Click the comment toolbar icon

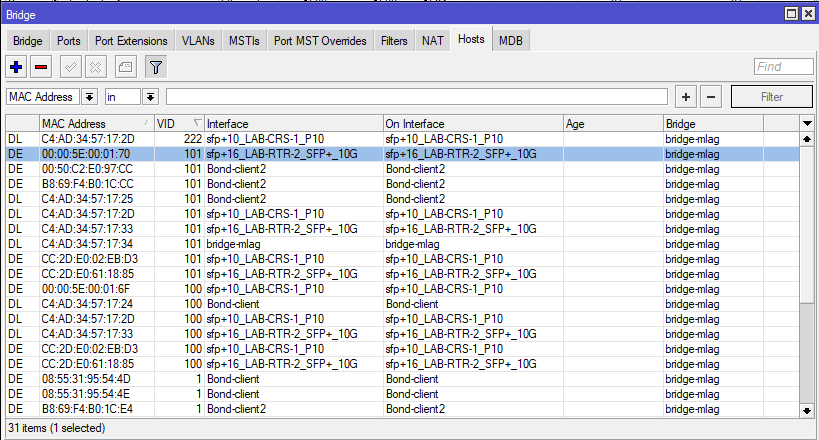tap(125, 67)
